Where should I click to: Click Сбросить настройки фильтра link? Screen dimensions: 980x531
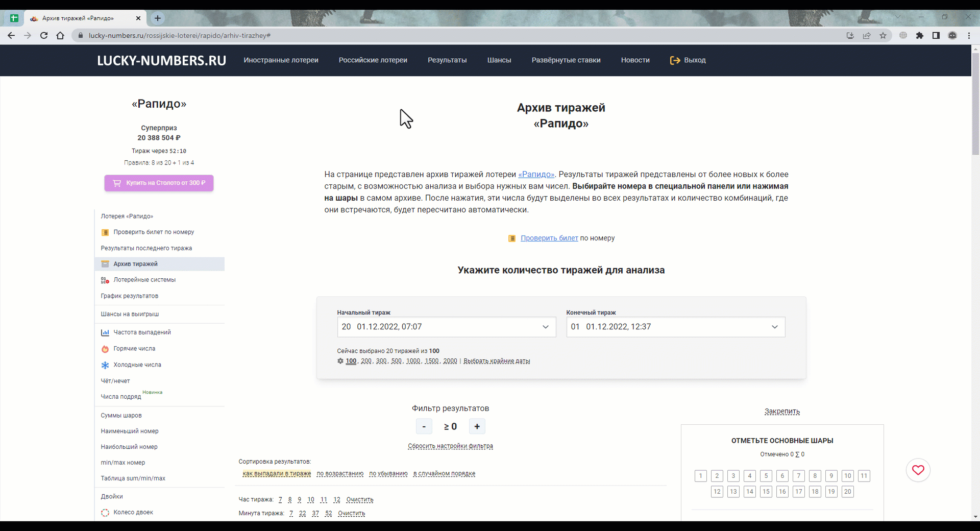[450, 446]
